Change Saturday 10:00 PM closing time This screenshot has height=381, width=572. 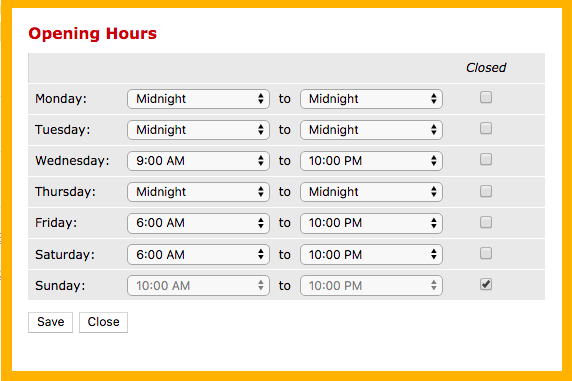click(x=371, y=254)
